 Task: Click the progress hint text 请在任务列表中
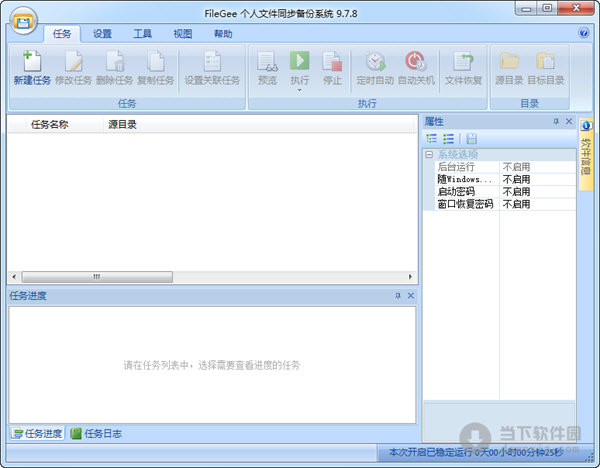click(211, 365)
